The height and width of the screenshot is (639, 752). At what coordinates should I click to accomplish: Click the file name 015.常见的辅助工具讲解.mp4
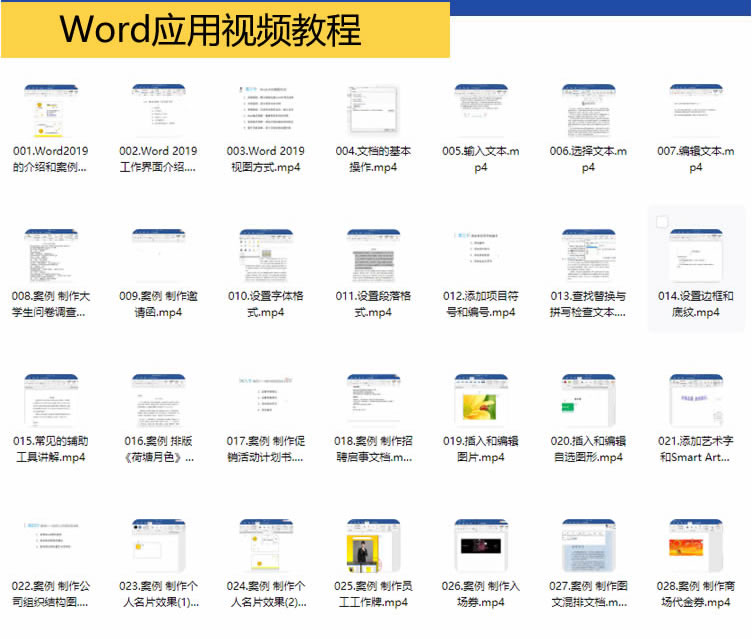point(50,449)
